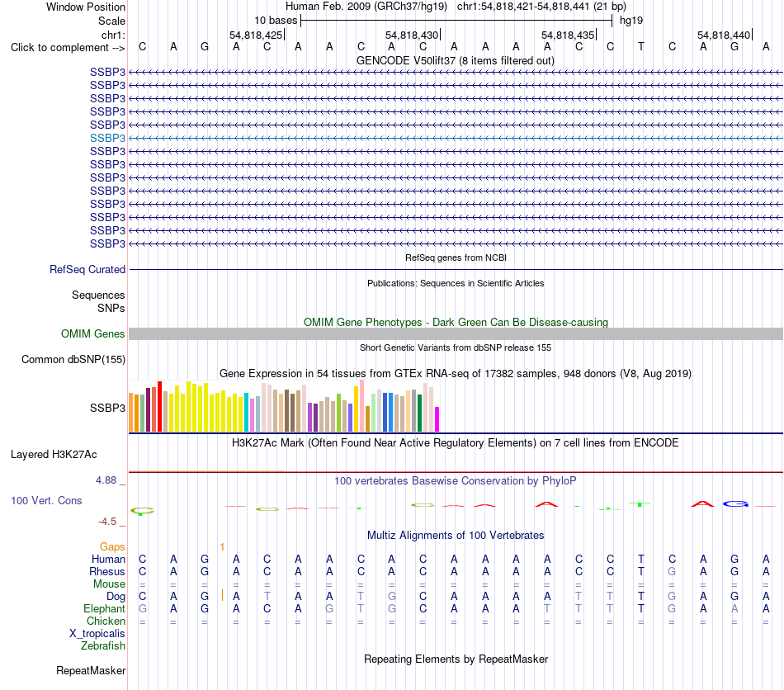Click 'Human Feb. 2009 (GRCh37/hg19)' header text

366,7
